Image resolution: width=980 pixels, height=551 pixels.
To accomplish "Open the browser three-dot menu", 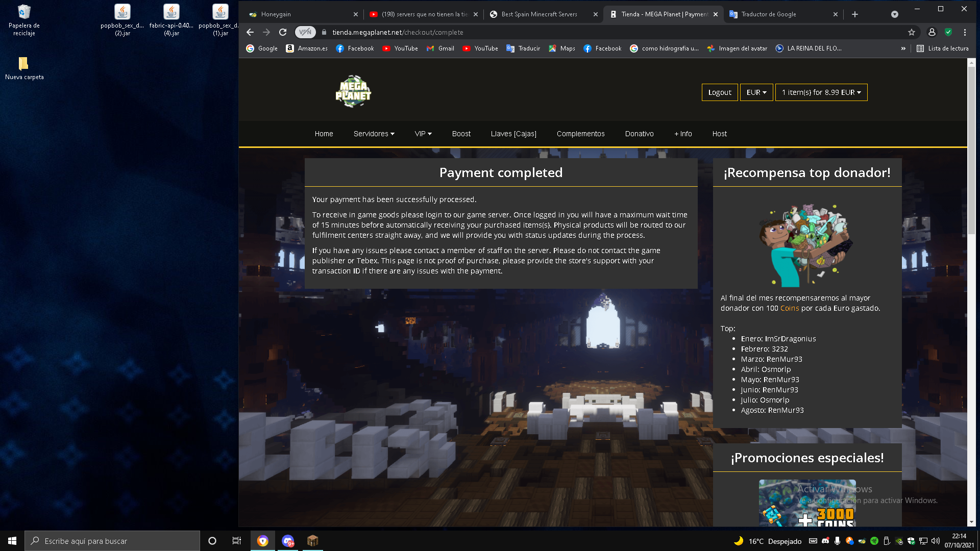I will [x=965, y=32].
